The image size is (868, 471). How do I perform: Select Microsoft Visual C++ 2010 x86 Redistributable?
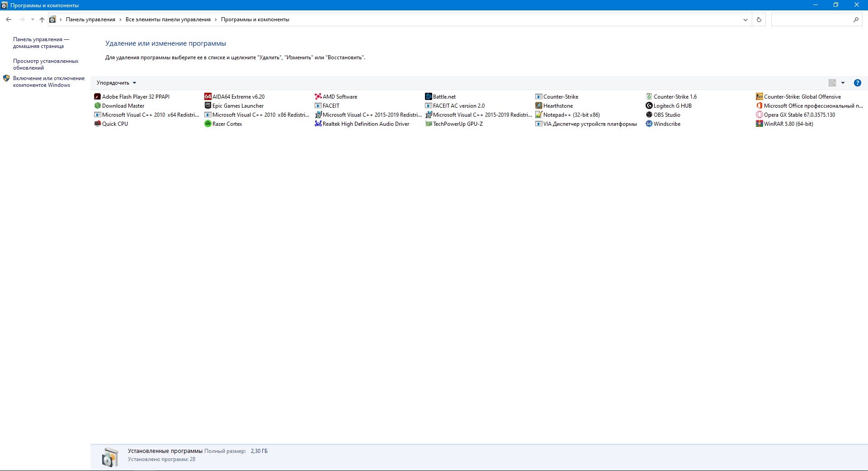(x=257, y=114)
